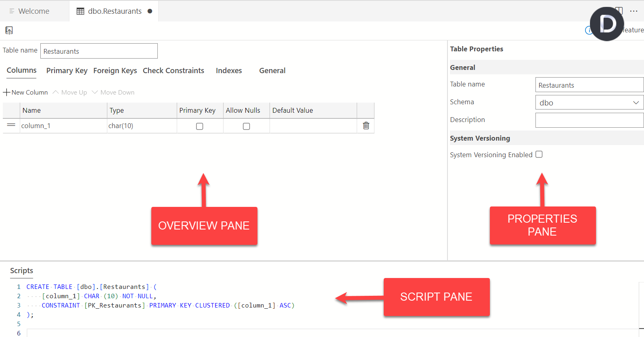644x337 pixels.
Task: Open the Type cell char(10) dropdown
Action: coord(141,126)
